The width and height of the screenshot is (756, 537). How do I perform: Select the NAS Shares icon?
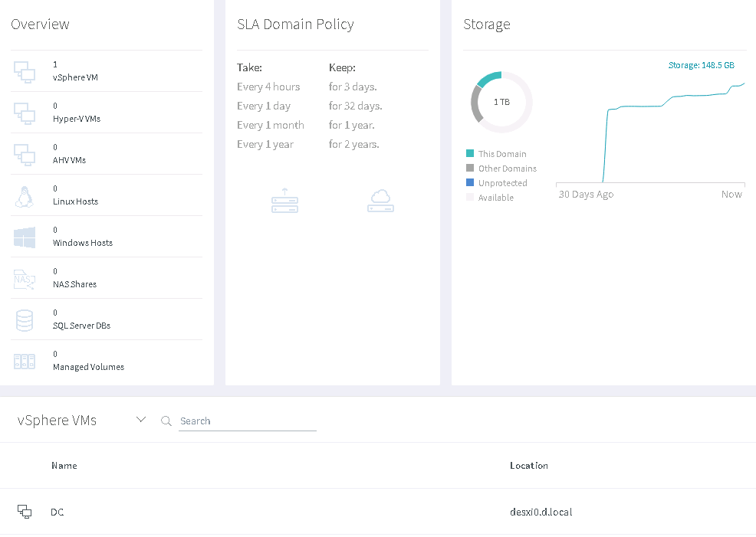tap(25, 279)
